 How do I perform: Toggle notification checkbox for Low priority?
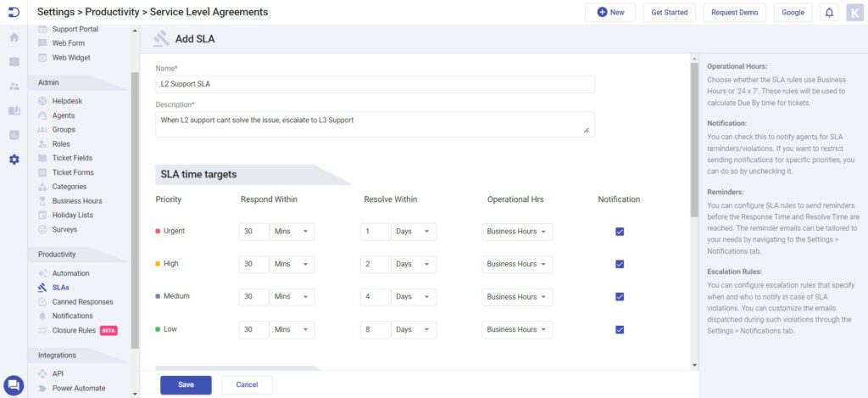coord(620,329)
